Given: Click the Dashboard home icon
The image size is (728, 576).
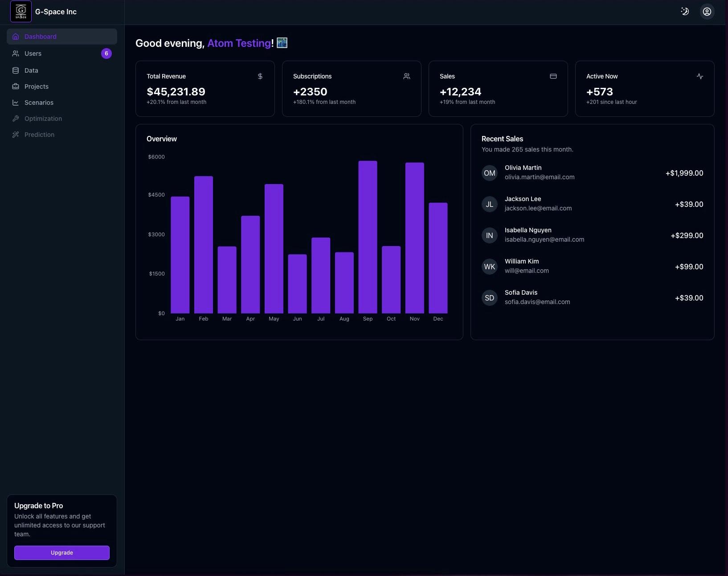Looking at the screenshot, I should click(16, 37).
